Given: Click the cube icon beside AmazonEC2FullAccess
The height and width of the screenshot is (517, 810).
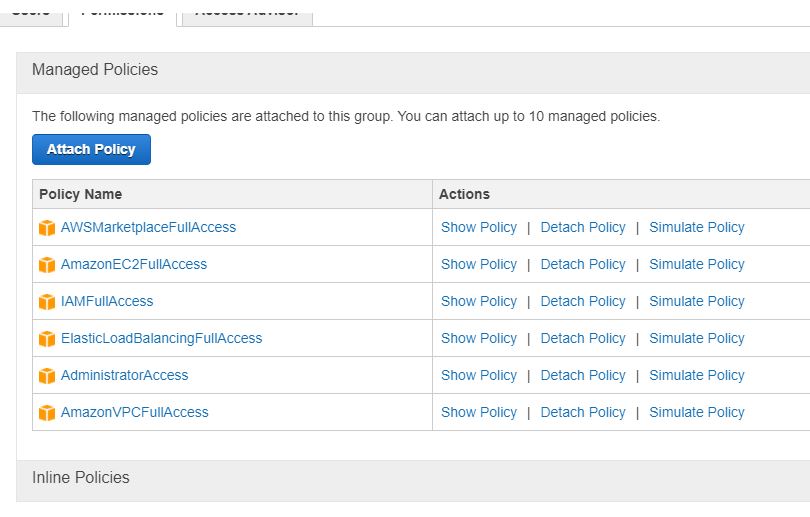Looking at the screenshot, I should pyautogui.click(x=47, y=265).
